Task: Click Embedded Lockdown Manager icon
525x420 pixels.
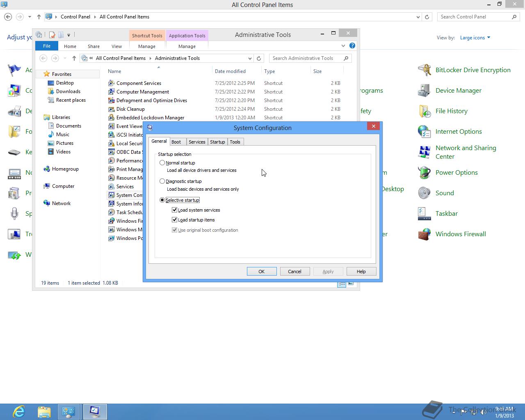Action: pyautogui.click(x=111, y=118)
